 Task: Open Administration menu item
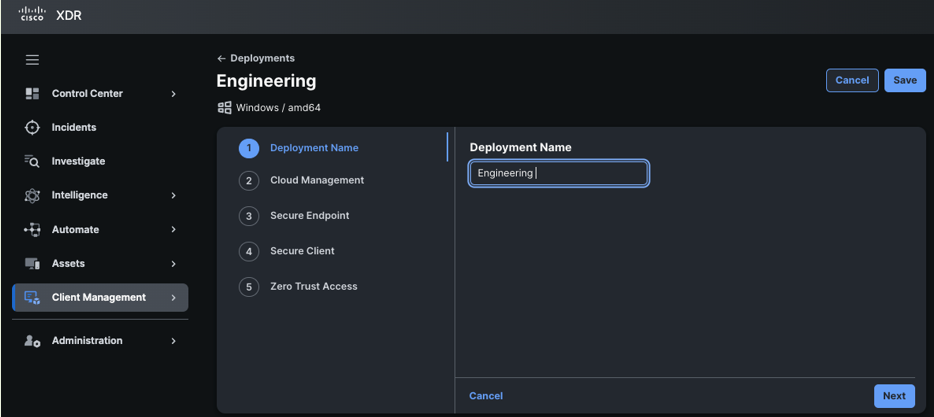100,341
